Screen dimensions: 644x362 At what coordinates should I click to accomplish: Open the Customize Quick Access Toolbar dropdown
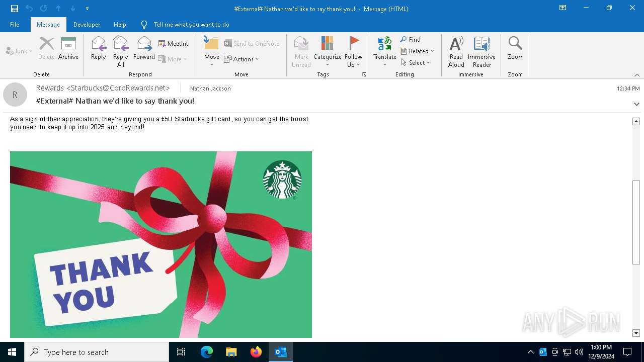87,9
